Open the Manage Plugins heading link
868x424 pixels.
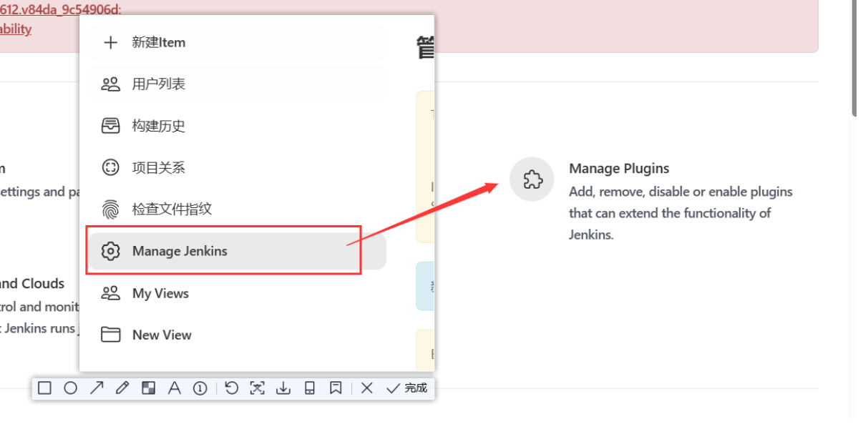(x=619, y=168)
